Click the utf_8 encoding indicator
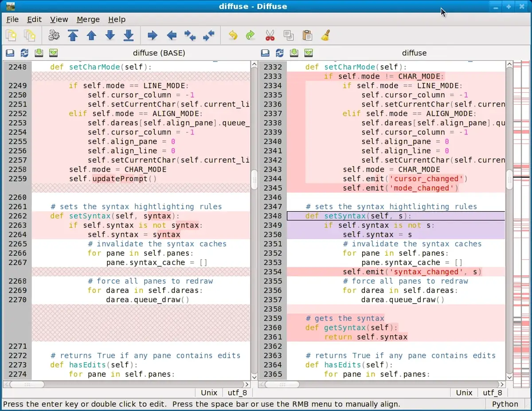Screen dimensions: 532x411 point(237,392)
